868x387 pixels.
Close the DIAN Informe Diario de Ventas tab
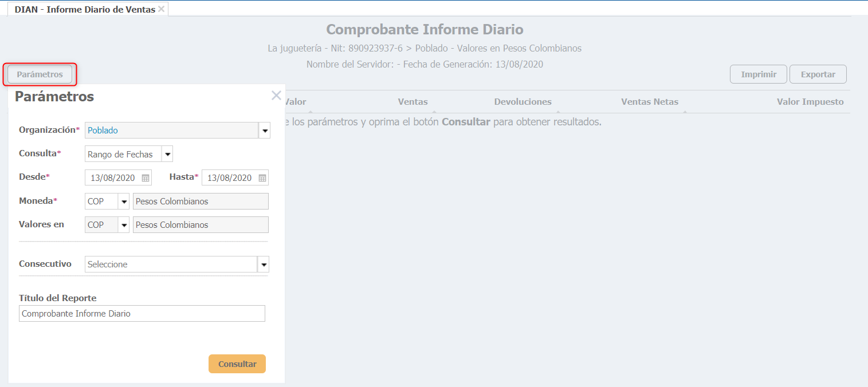(x=161, y=9)
